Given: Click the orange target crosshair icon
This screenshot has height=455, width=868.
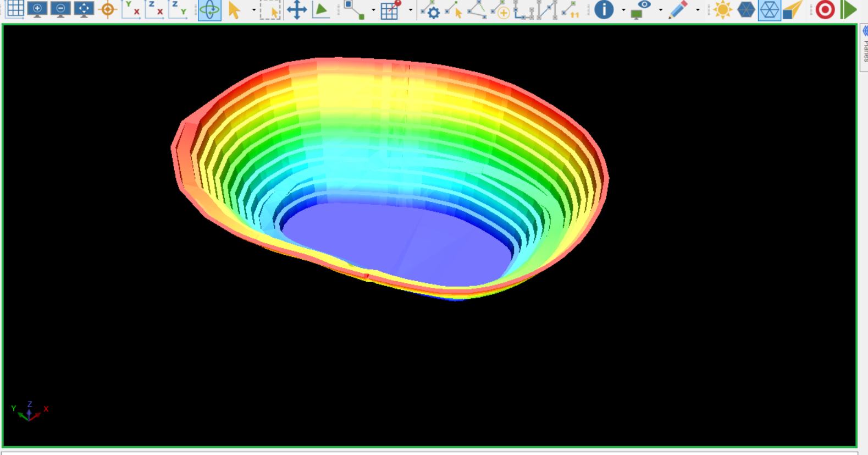Looking at the screenshot, I should click(x=108, y=9).
